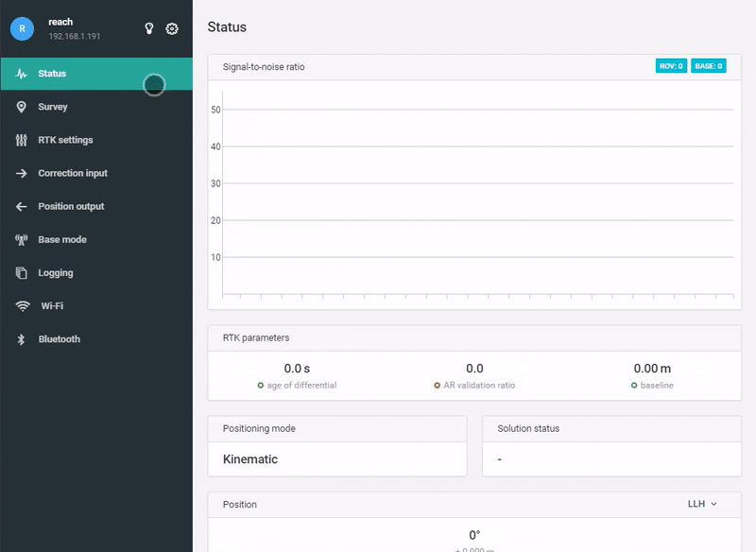The width and height of the screenshot is (756, 552).
Task: Click the Status page heading
Action: pos(227,27)
